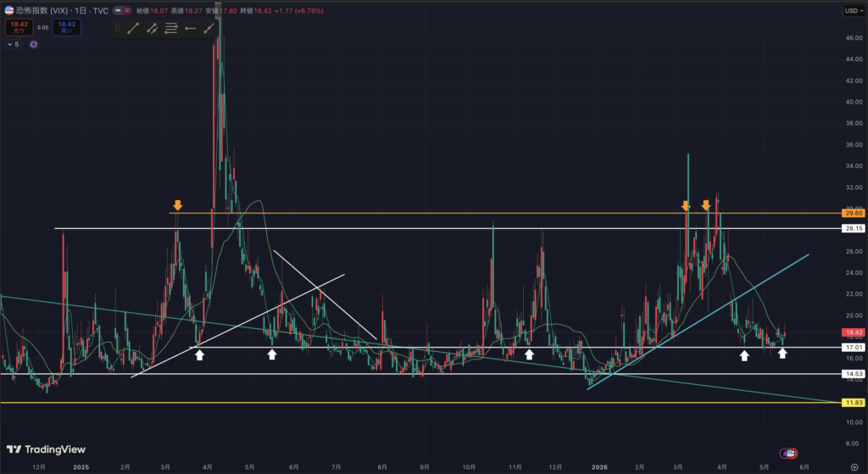Screen dimensions: 868x474
Task: Click the purple indicator refresh icon
Action: (x=33, y=44)
